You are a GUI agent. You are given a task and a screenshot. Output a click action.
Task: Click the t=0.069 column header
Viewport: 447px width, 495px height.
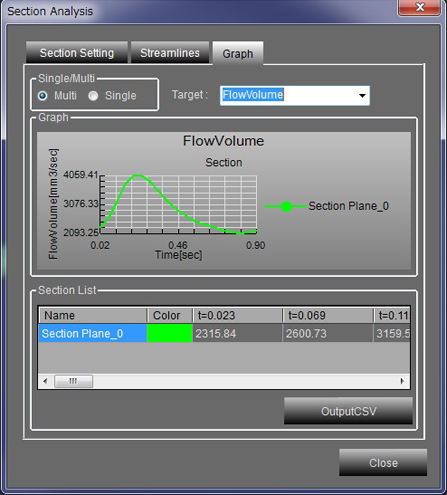pos(328,315)
